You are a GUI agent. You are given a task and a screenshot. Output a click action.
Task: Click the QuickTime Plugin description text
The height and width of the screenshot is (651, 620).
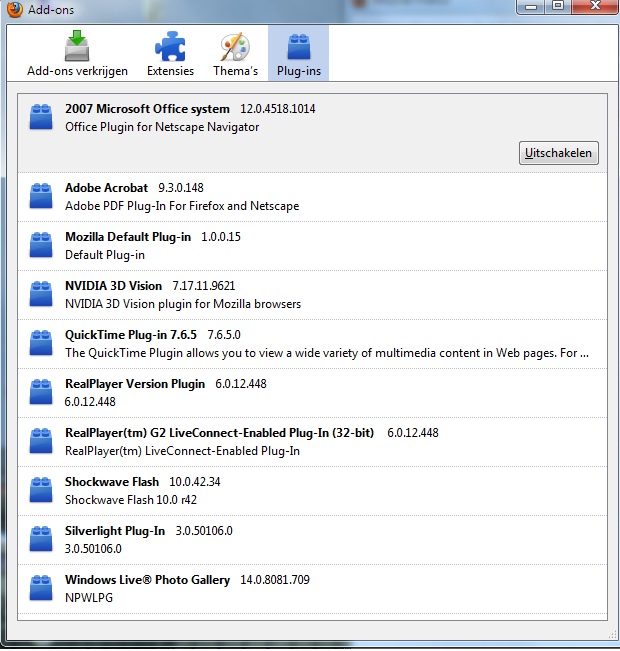[x=327, y=353]
